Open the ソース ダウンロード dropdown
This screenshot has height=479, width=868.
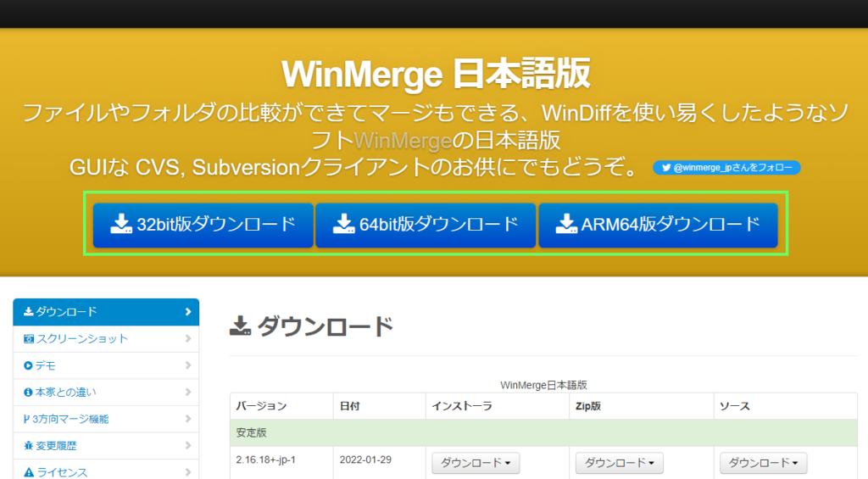pos(763,463)
